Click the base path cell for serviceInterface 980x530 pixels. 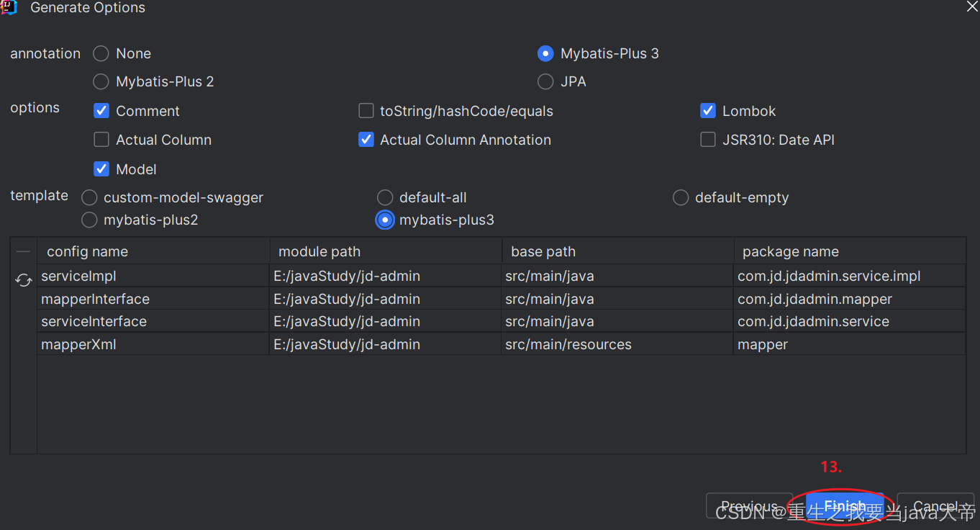(x=617, y=321)
